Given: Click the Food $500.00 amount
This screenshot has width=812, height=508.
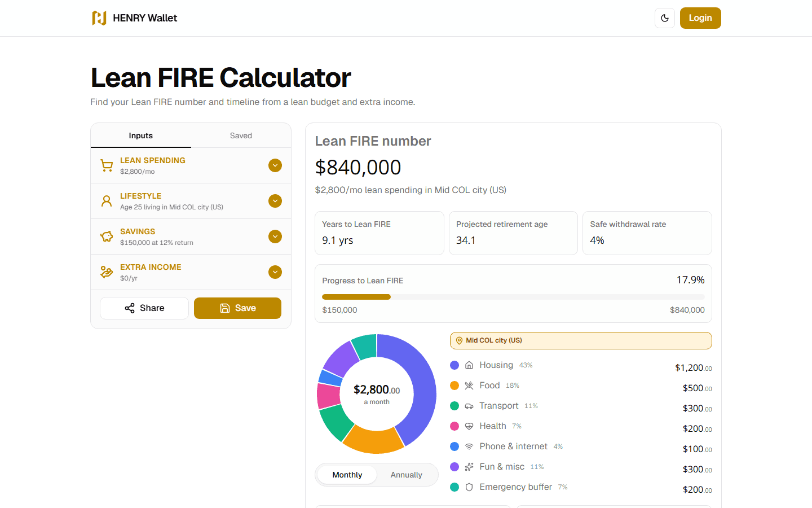Looking at the screenshot, I should pyautogui.click(x=698, y=388).
